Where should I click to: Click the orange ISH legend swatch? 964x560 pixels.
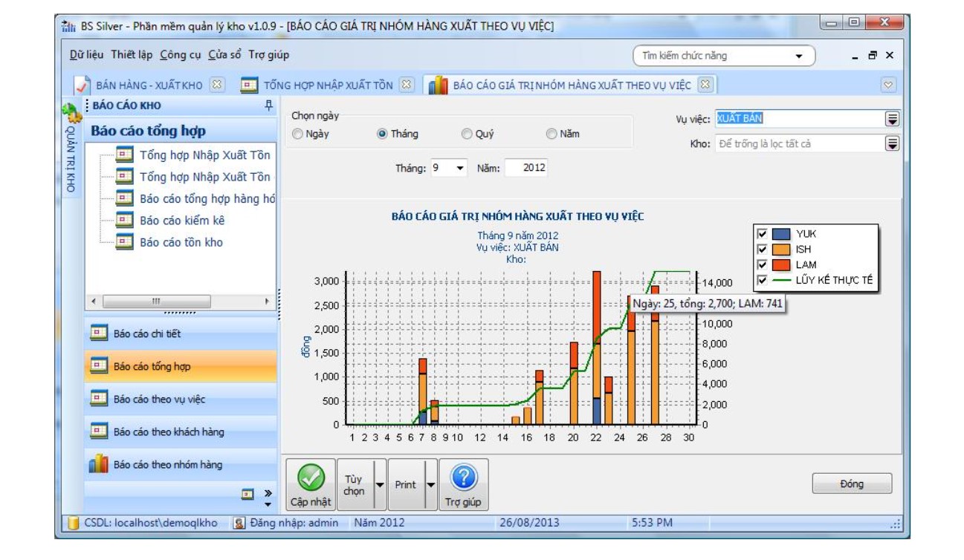781,249
